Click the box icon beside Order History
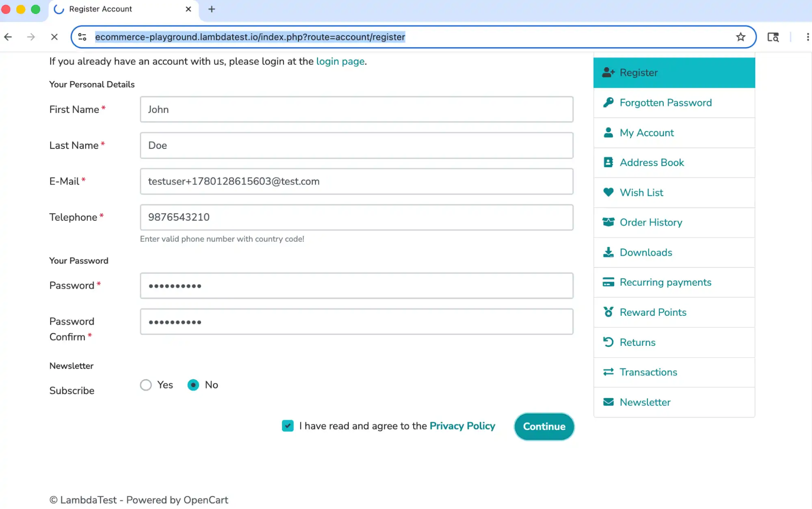Screen dimensions: 812x509 pyautogui.click(x=608, y=222)
